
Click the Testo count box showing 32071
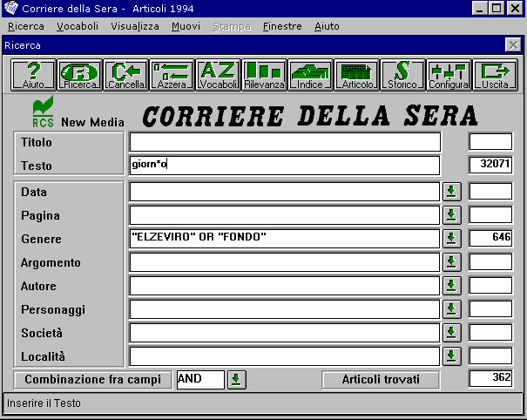pyautogui.click(x=490, y=165)
